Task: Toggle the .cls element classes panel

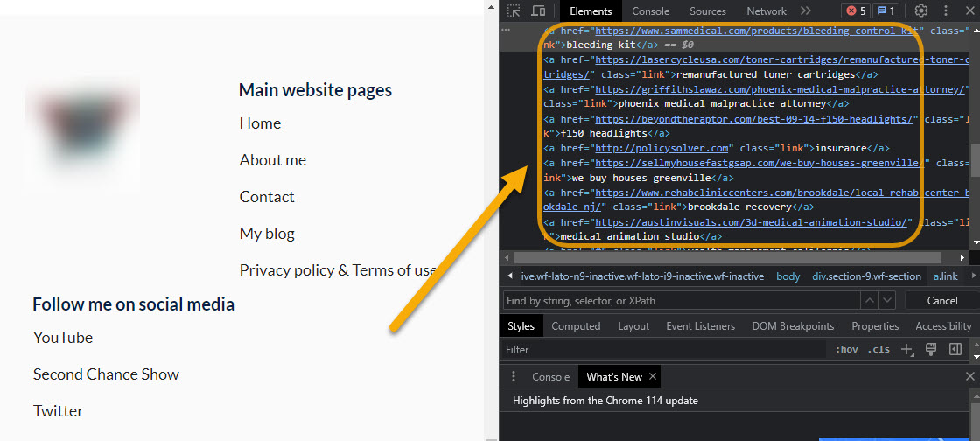Action: tap(879, 349)
